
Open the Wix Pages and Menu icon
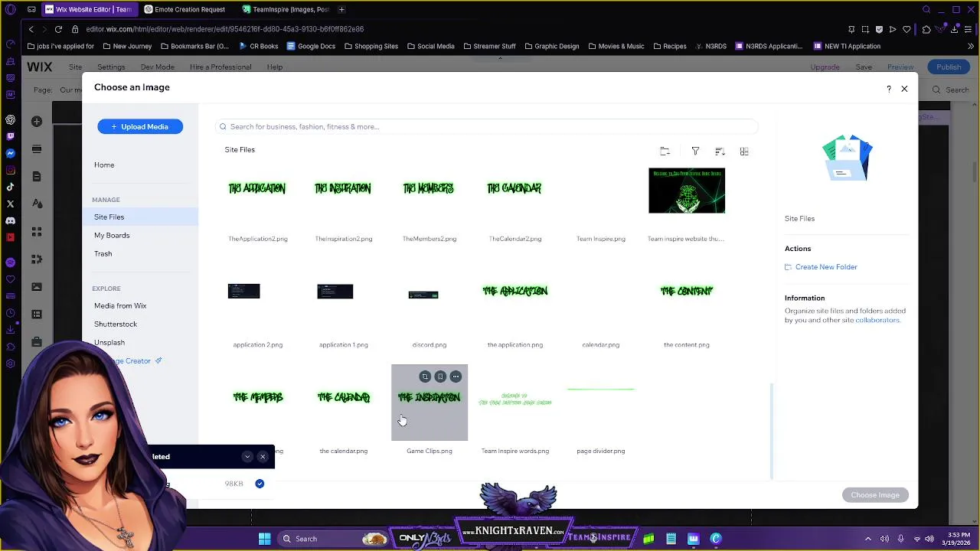tap(37, 177)
